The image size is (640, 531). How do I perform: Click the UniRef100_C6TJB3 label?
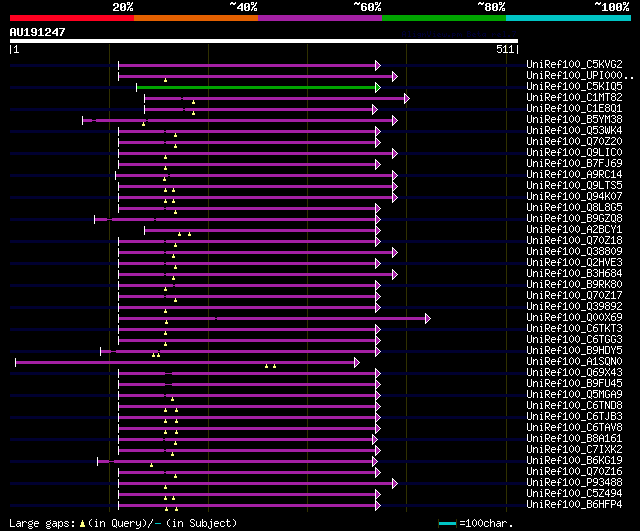pyautogui.click(x=574, y=417)
